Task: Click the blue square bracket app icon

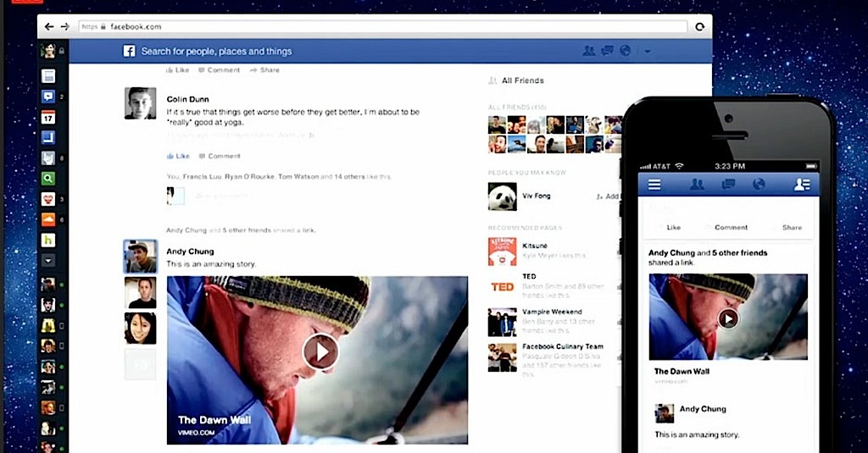Action: click(x=48, y=137)
